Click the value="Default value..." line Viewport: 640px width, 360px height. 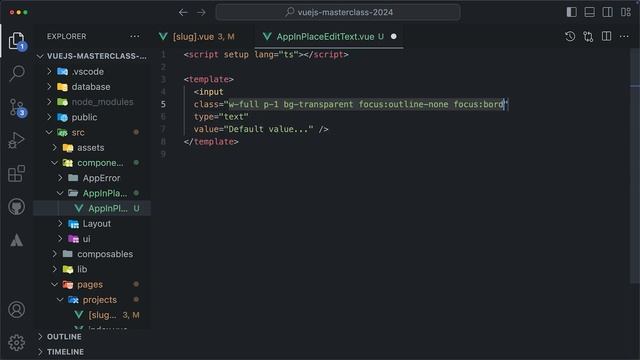(261, 129)
